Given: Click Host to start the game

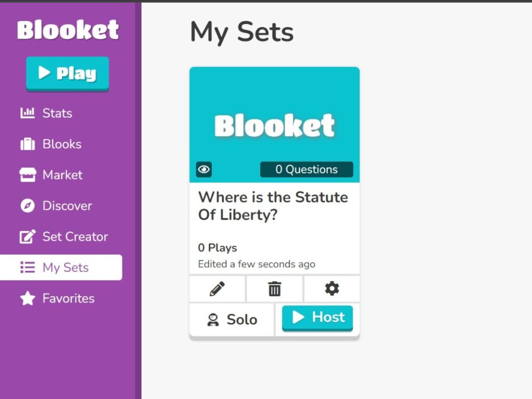Looking at the screenshot, I should click(x=317, y=317).
